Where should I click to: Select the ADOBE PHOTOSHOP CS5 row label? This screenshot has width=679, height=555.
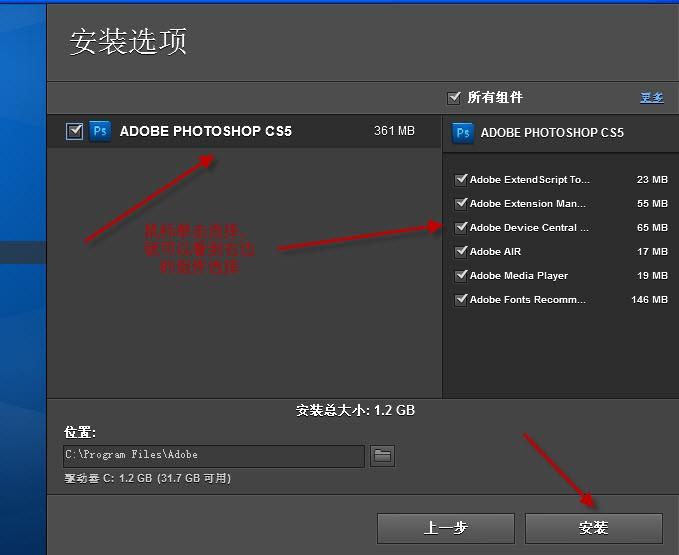pos(206,131)
